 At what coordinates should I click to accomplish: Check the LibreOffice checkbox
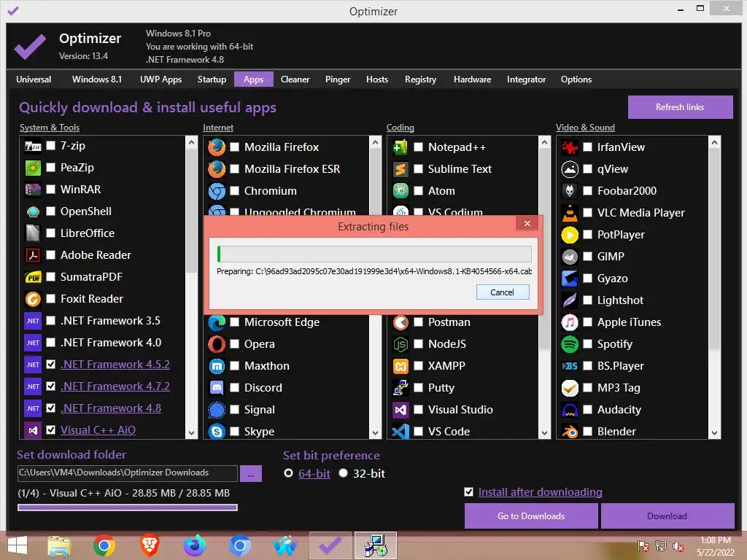pos(50,233)
